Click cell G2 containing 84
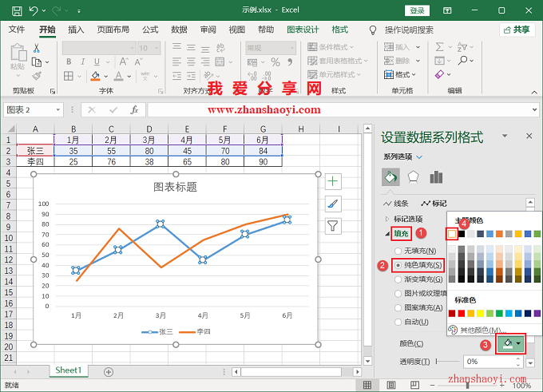543x392 pixels. pos(264,151)
